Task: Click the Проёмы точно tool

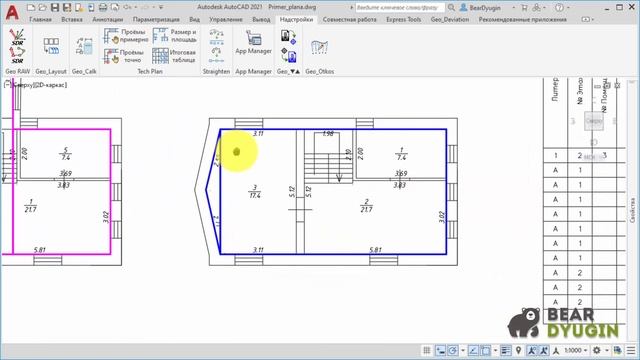Action: click(124, 56)
